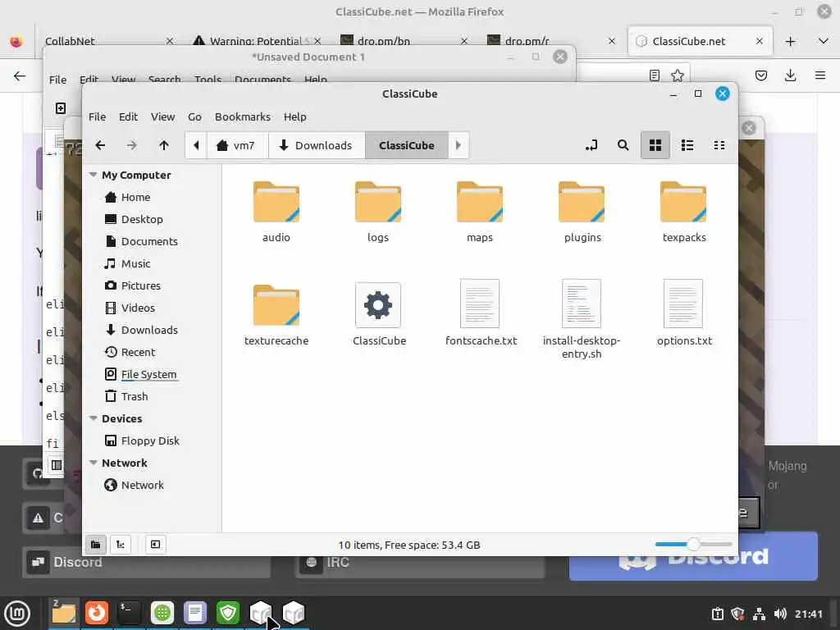Open file manager search
This screenshot has width=840, height=630.
[x=623, y=145]
